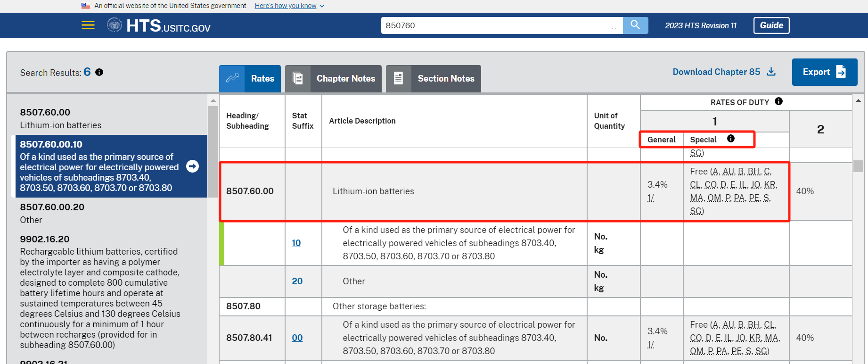Export the search results

click(x=824, y=72)
